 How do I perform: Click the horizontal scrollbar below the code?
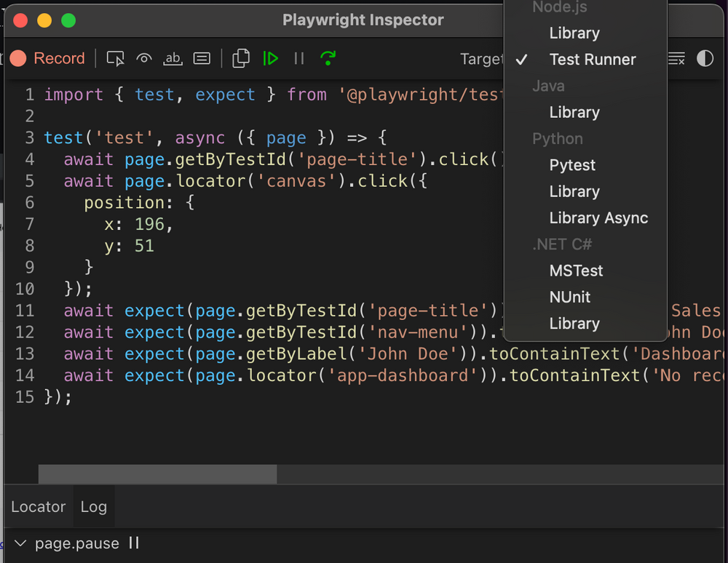[x=157, y=474]
